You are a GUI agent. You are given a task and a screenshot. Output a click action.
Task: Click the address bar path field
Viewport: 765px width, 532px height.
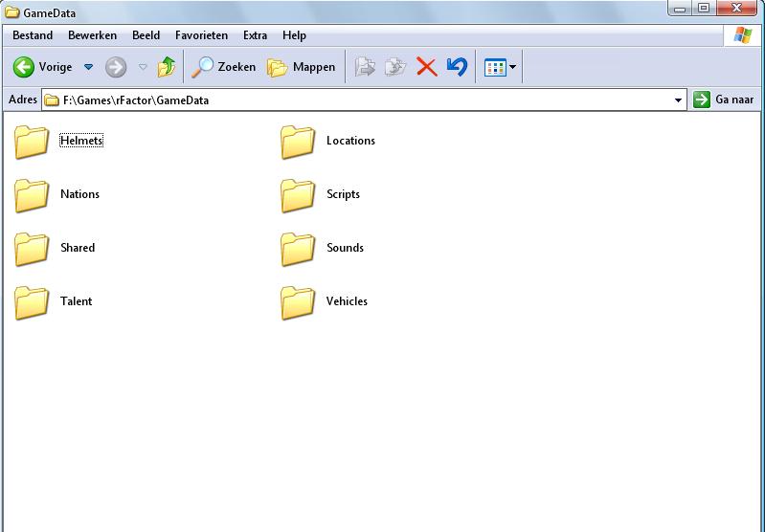364,100
